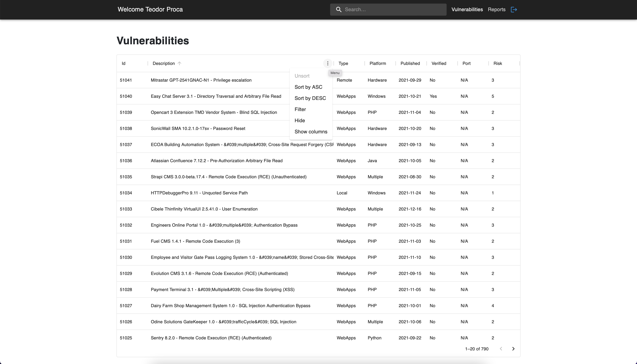
Task: Click the Description sort arrow icon
Action: pos(179,63)
